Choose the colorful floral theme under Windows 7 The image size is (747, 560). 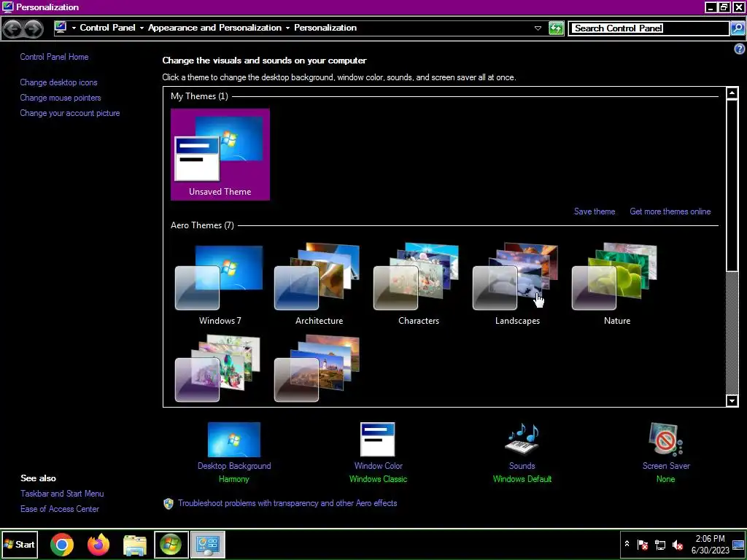click(219, 368)
